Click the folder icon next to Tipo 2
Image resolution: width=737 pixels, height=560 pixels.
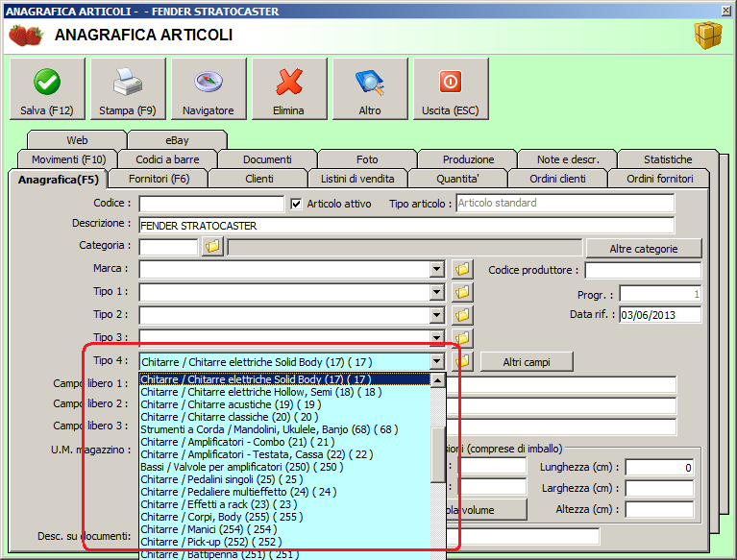click(x=462, y=315)
